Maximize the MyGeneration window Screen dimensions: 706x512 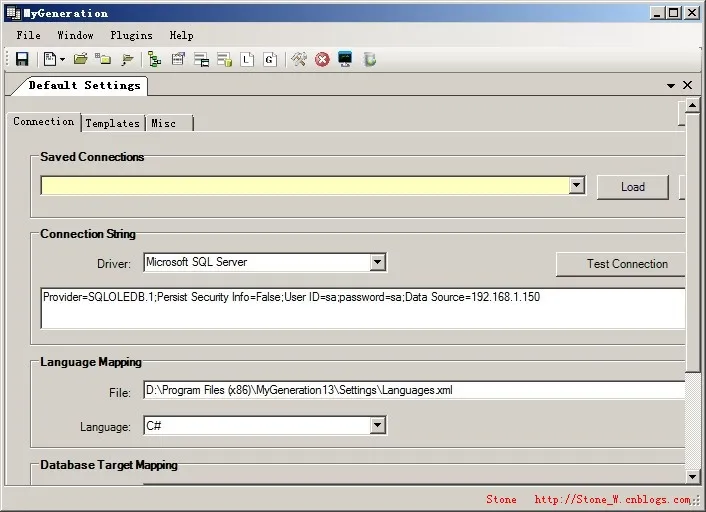pos(674,13)
